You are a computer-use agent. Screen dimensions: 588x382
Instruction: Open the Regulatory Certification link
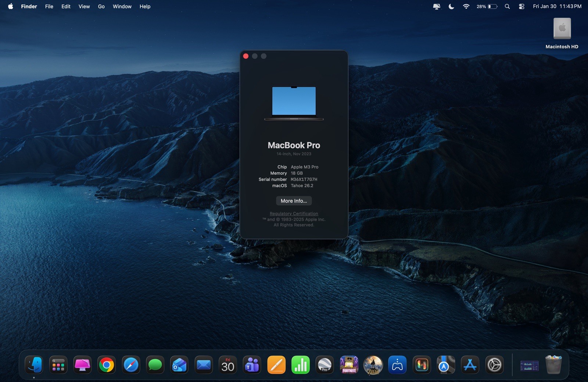pos(294,214)
